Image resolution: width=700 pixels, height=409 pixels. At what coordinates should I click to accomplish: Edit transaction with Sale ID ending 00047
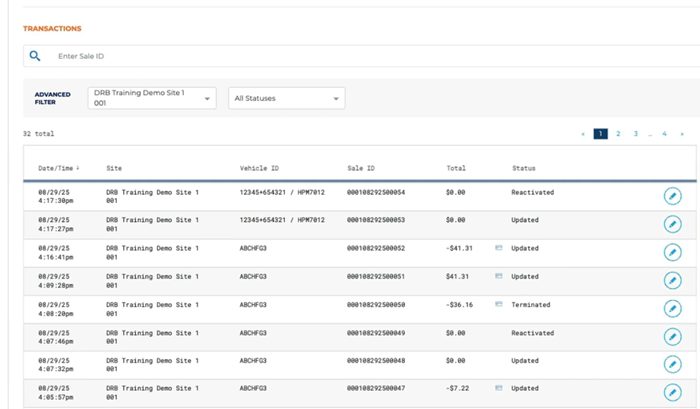672,392
